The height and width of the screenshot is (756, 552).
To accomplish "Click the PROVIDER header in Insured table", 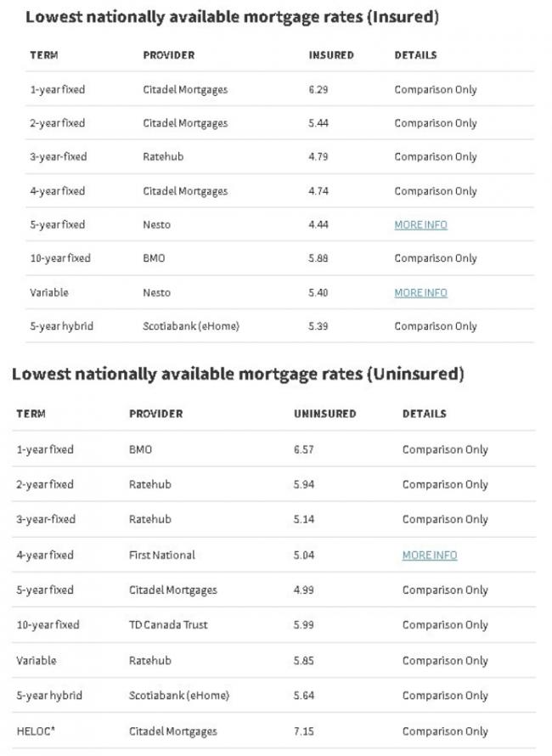I will tap(169, 55).
